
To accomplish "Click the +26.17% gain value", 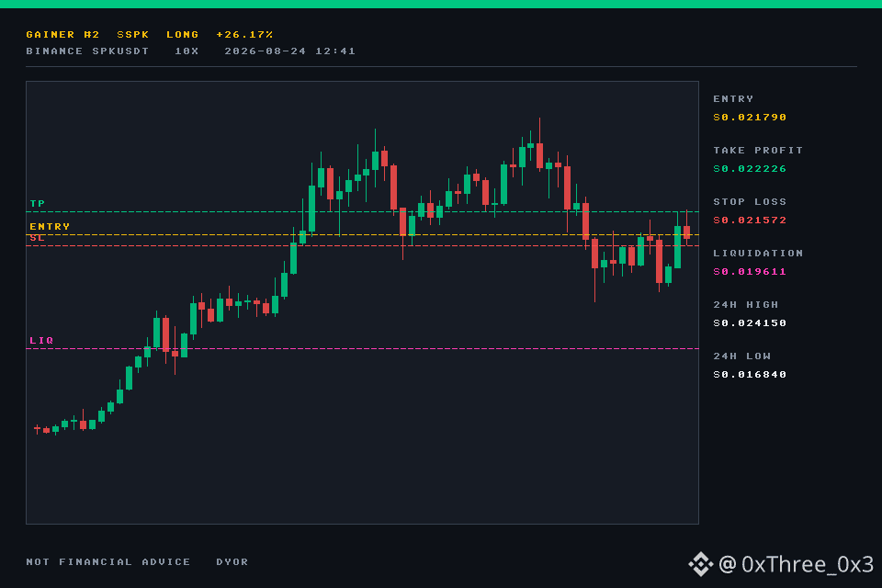I will (x=244, y=34).
